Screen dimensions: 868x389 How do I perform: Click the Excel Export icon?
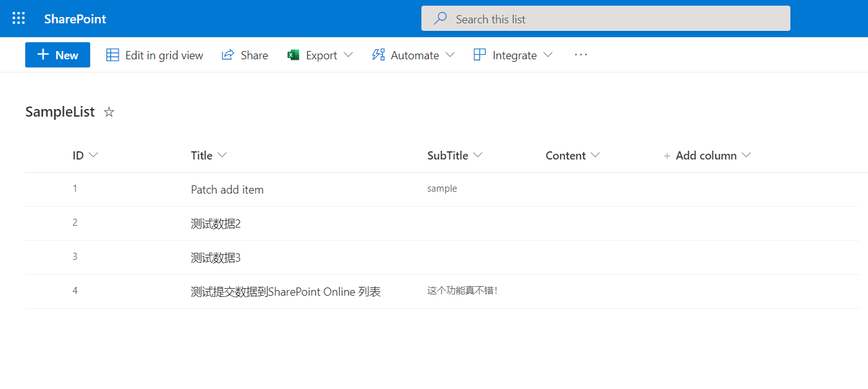pos(293,55)
